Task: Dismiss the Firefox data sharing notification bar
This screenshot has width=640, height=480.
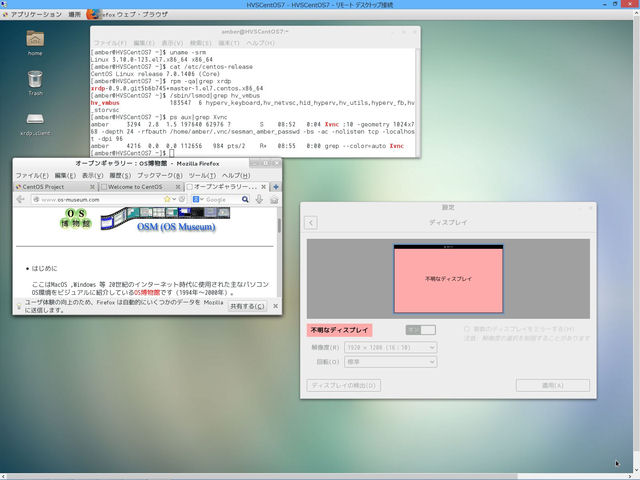Action: 276,306
